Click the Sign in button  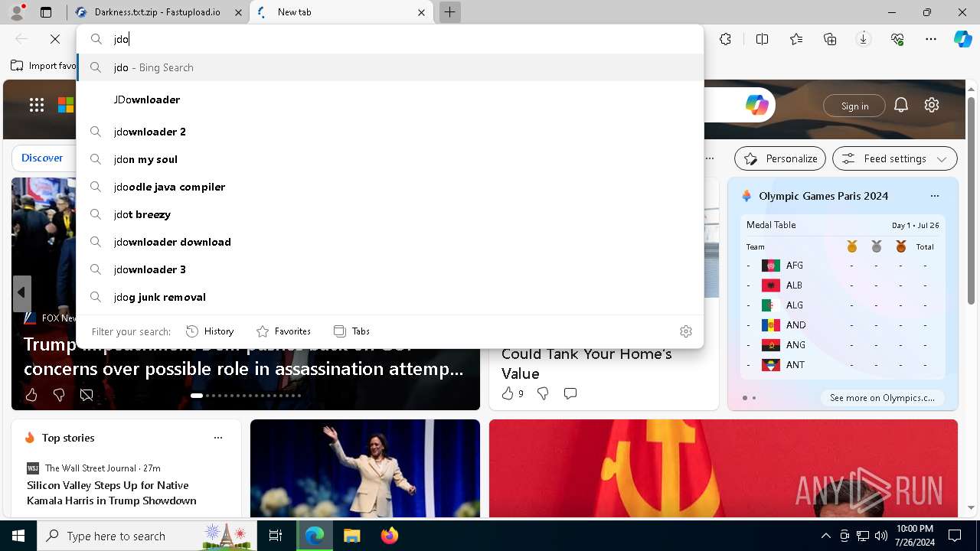click(854, 106)
